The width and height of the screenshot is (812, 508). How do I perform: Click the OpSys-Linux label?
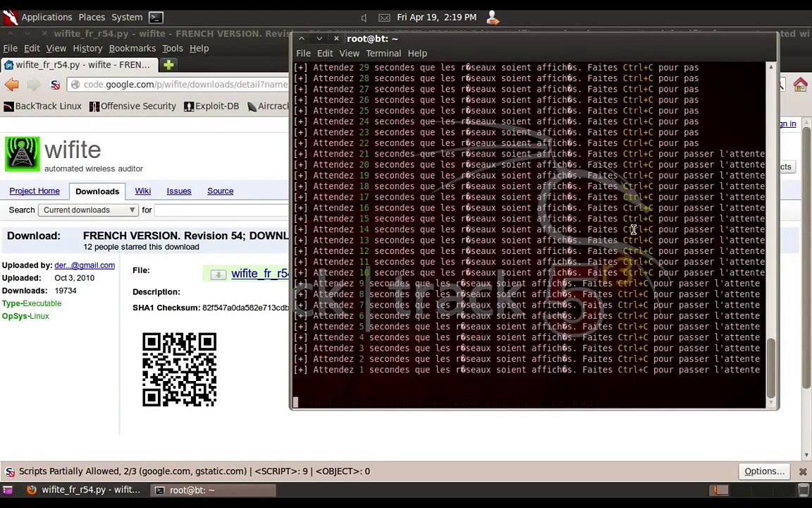[x=25, y=315]
